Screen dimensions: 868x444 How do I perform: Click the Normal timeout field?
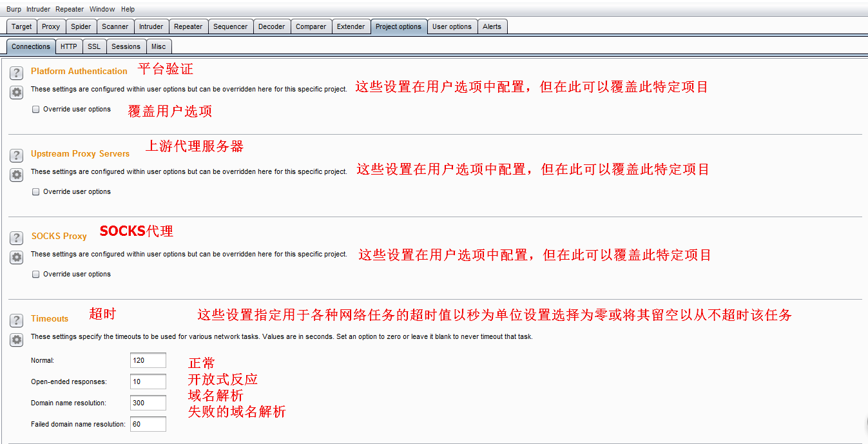[x=148, y=360]
